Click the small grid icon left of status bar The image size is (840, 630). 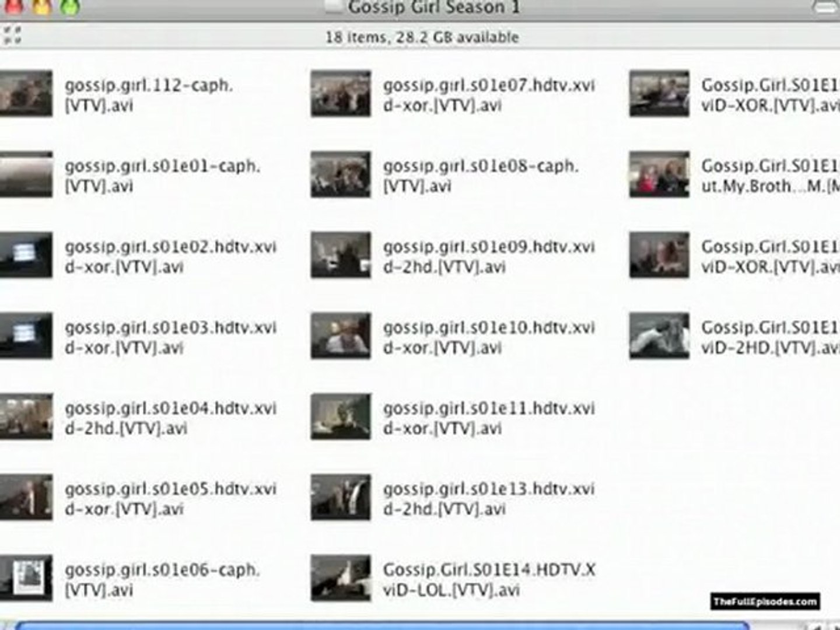(12, 35)
